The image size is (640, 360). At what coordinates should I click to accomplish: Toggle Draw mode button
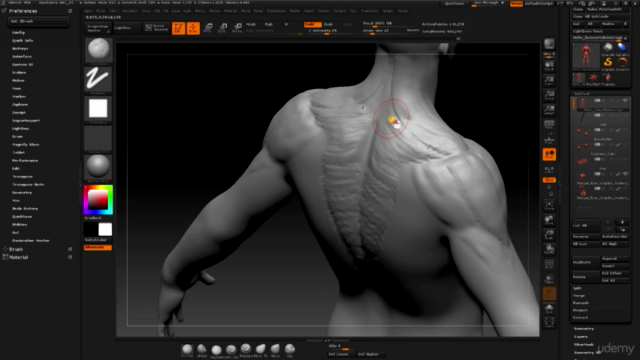(193, 28)
